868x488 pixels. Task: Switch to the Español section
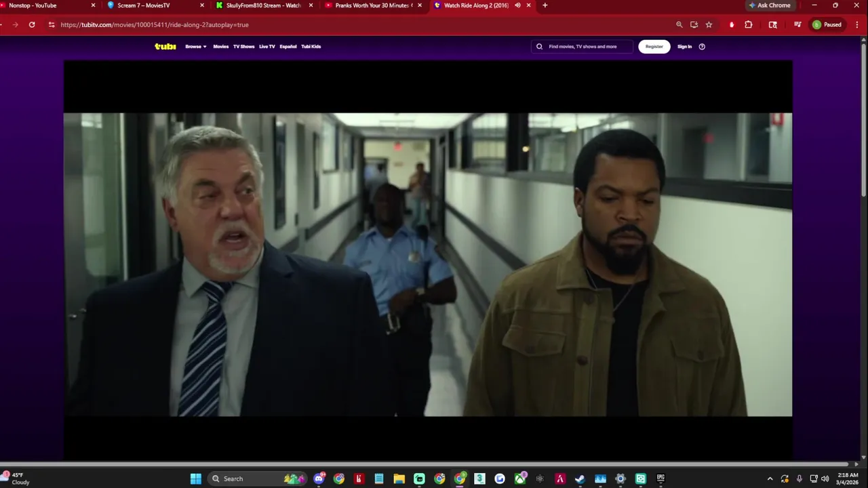[288, 47]
